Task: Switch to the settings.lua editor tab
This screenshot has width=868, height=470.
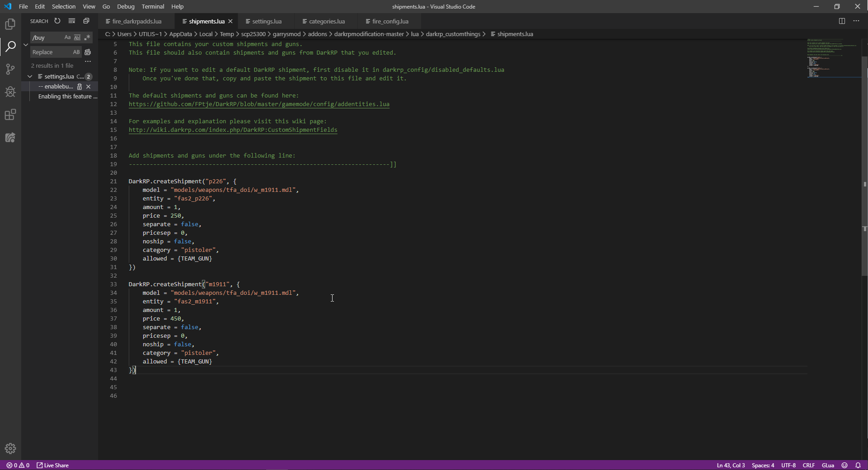Action: tap(267, 21)
